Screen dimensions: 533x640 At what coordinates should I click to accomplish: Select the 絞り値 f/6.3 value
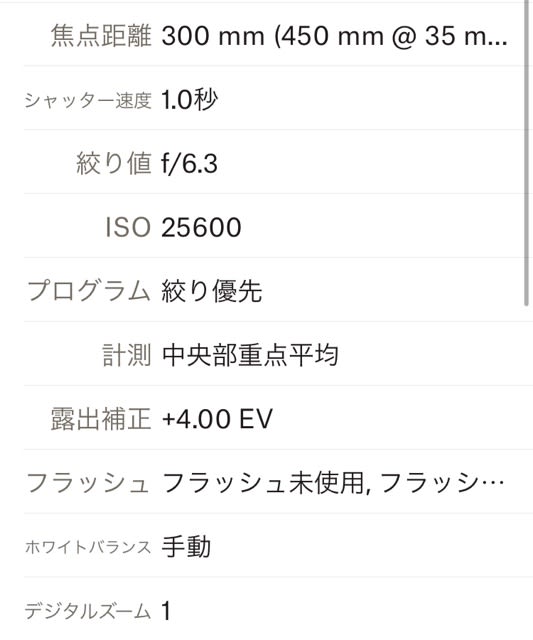189,164
